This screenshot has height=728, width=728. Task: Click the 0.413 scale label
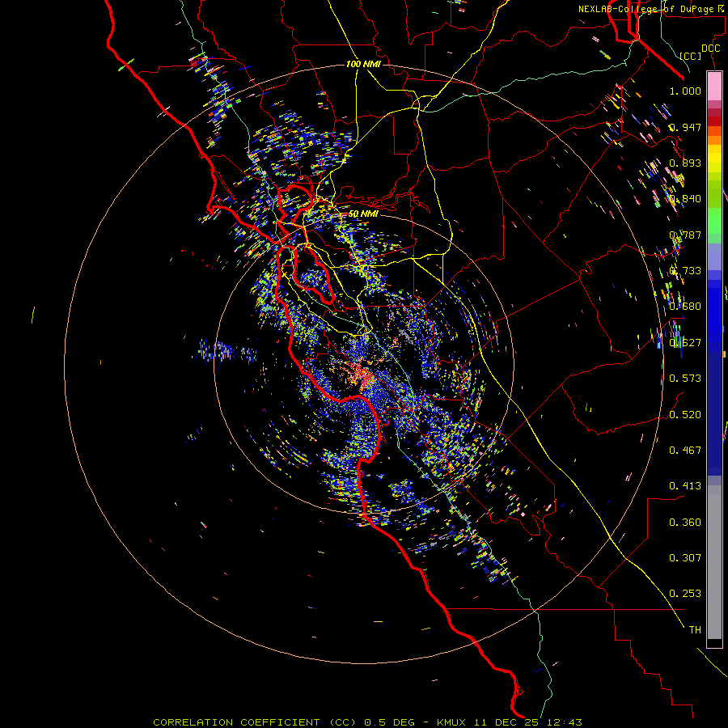(685, 485)
